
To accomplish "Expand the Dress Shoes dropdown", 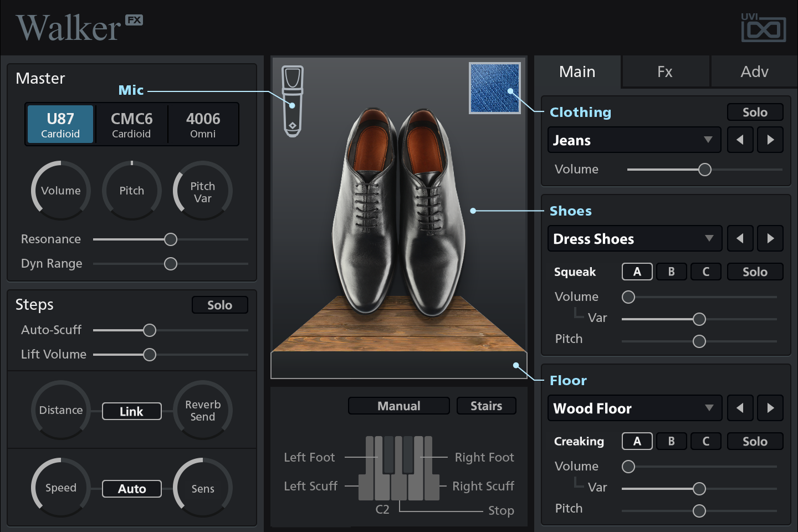I will pos(634,239).
